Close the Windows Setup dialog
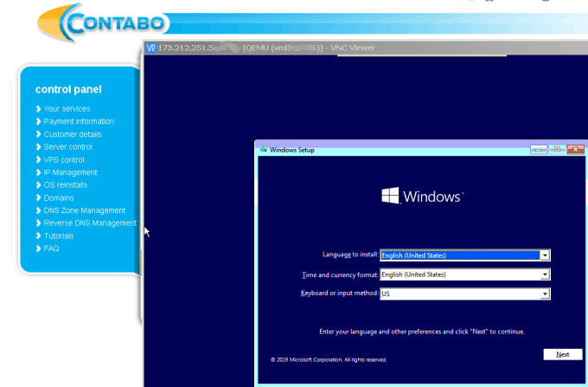Viewport: 588px width, 387px height. pyautogui.click(x=576, y=150)
